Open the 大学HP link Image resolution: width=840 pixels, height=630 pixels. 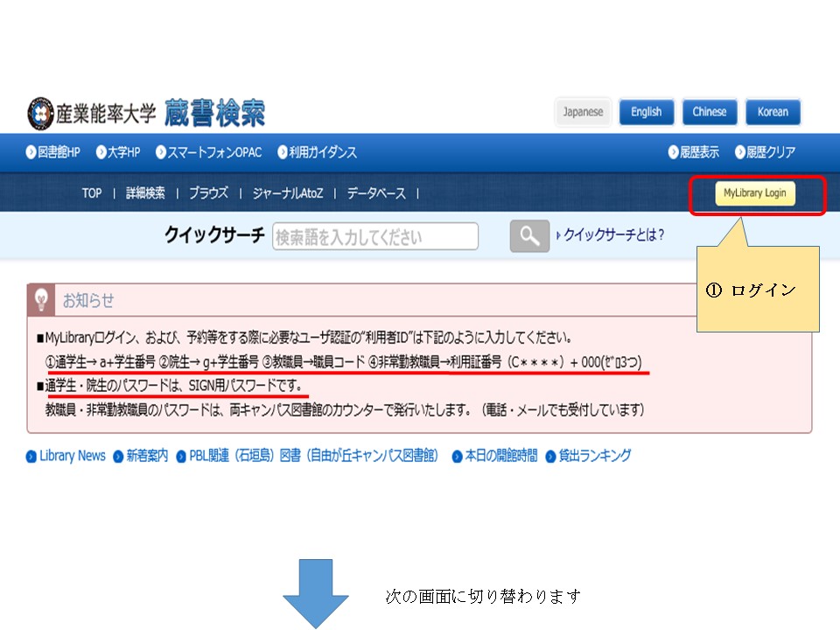[x=123, y=152]
